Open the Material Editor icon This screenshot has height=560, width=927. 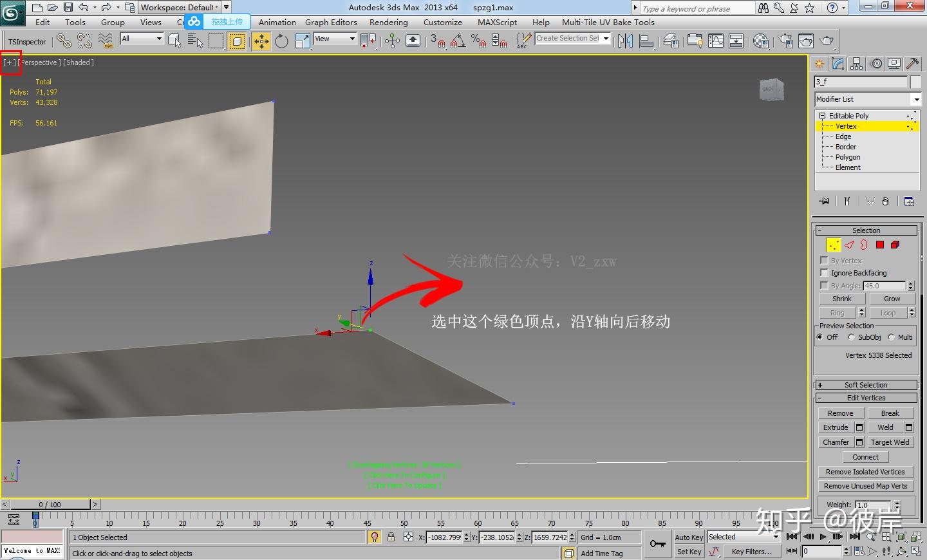point(761,41)
